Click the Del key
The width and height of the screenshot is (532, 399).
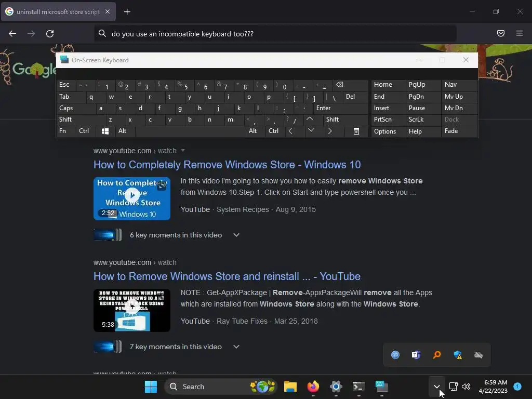point(355,97)
